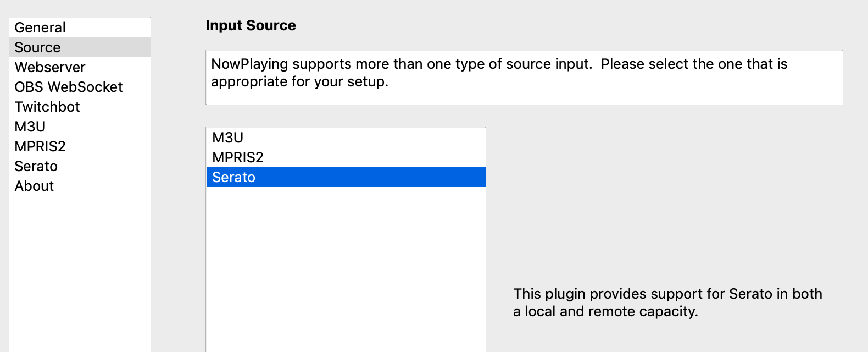The image size is (868, 352).
Task: Click empty space below Serato in source list
Action: 346,264
